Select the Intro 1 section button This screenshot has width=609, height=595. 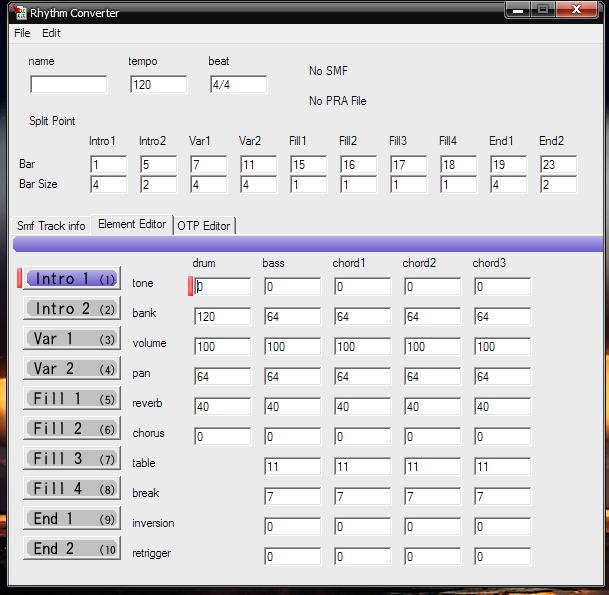tap(71, 279)
